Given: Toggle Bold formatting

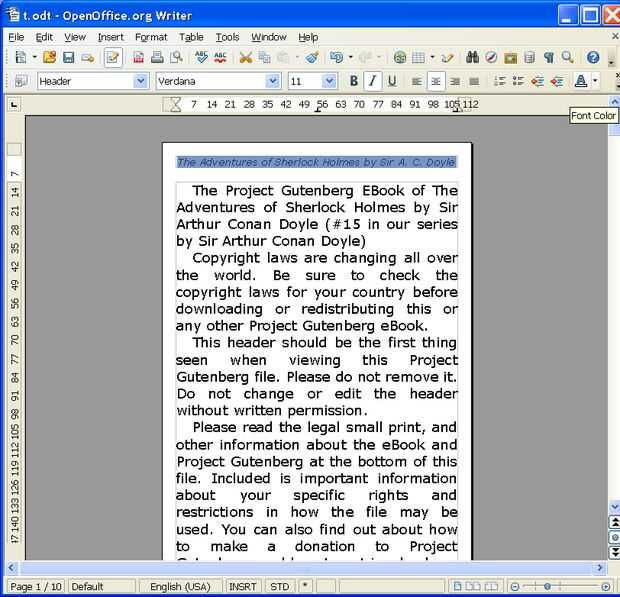Looking at the screenshot, I should pyautogui.click(x=353, y=81).
